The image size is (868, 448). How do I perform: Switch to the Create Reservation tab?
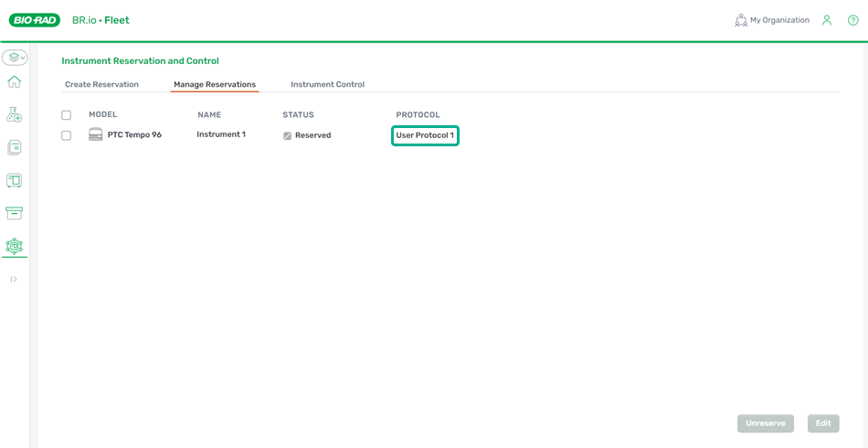[101, 84]
